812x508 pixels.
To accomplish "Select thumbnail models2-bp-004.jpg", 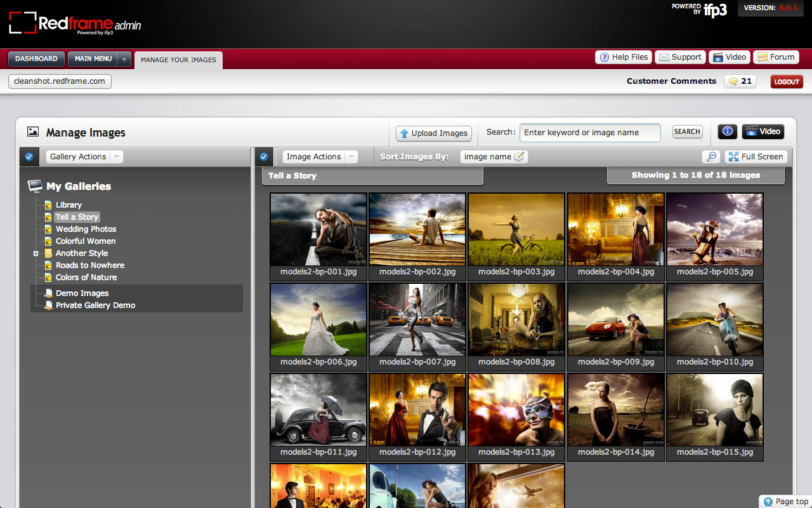I will tap(616, 230).
